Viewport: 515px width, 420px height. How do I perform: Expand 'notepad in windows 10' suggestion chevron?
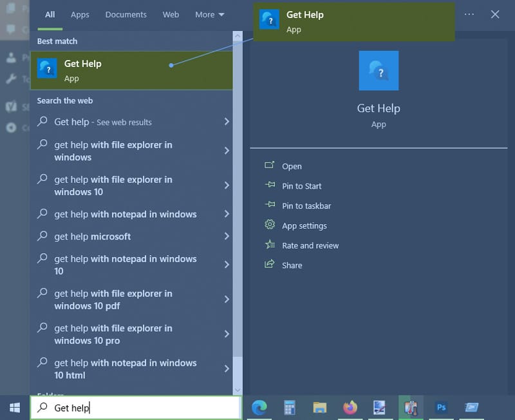[x=227, y=265]
